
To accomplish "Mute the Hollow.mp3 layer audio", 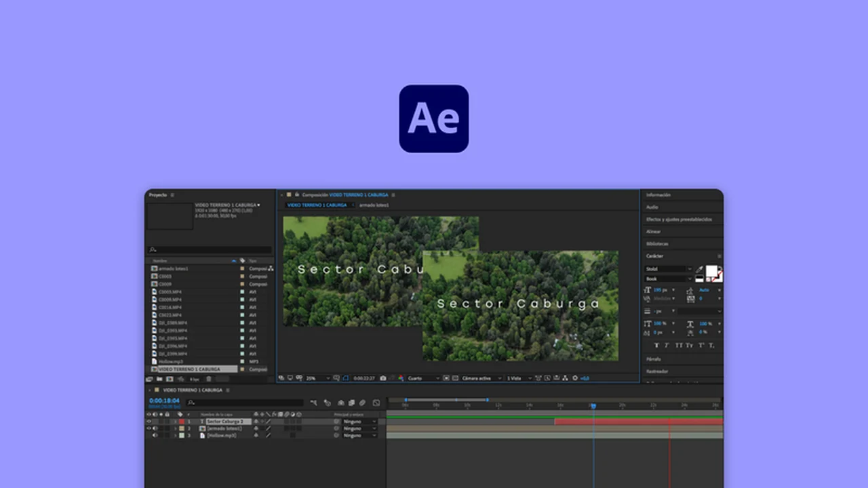I will click(155, 435).
